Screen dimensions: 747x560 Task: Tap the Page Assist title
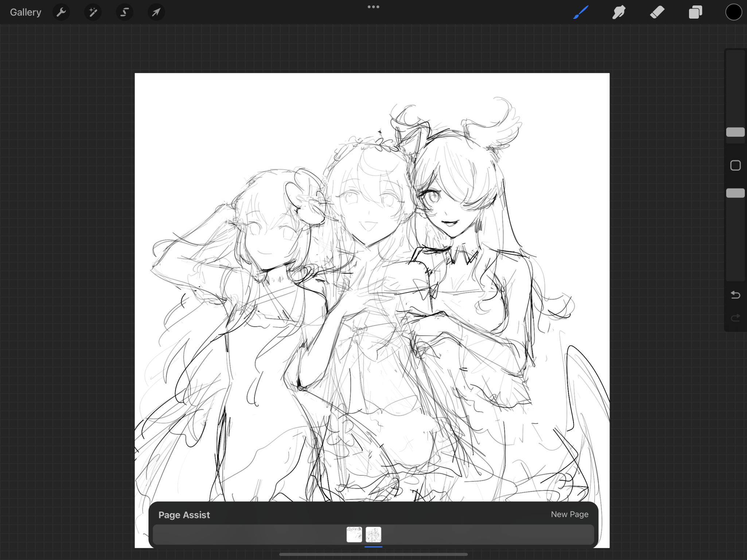[184, 515]
